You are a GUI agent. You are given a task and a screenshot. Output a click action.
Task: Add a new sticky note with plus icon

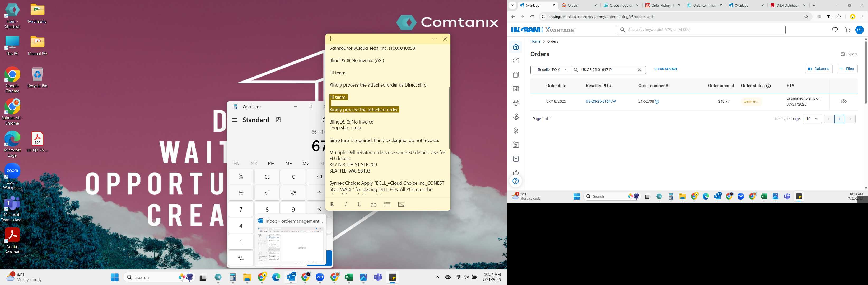330,39
